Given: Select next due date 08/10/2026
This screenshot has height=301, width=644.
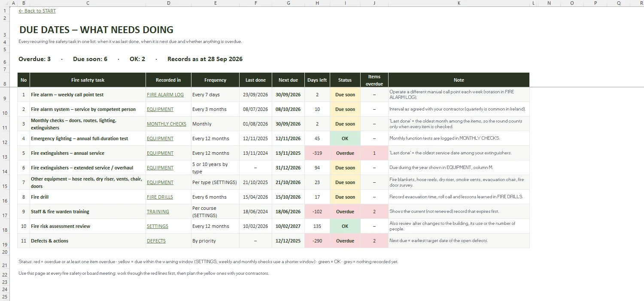Looking at the screenshot, I should tap(288, 109).
